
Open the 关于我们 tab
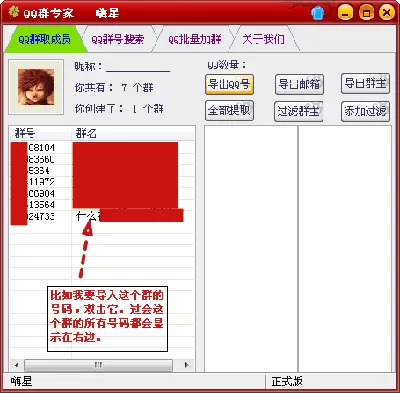click(263, 39)
